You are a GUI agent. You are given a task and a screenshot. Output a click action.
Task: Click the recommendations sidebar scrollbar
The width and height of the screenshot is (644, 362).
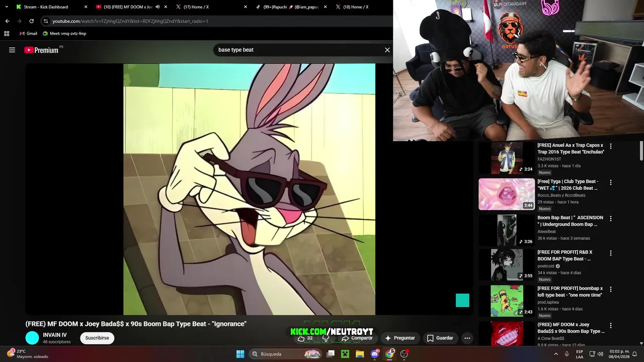click(x=641, y=151)
